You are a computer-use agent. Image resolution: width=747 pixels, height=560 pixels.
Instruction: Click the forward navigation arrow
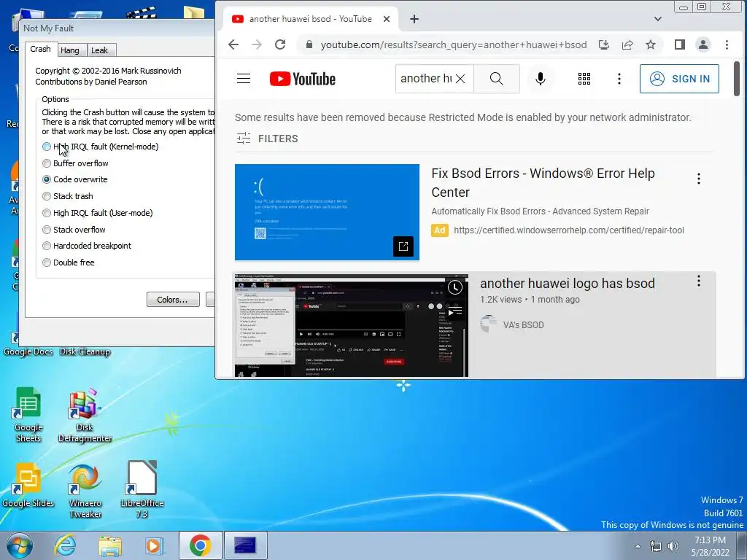pos(257,44)
